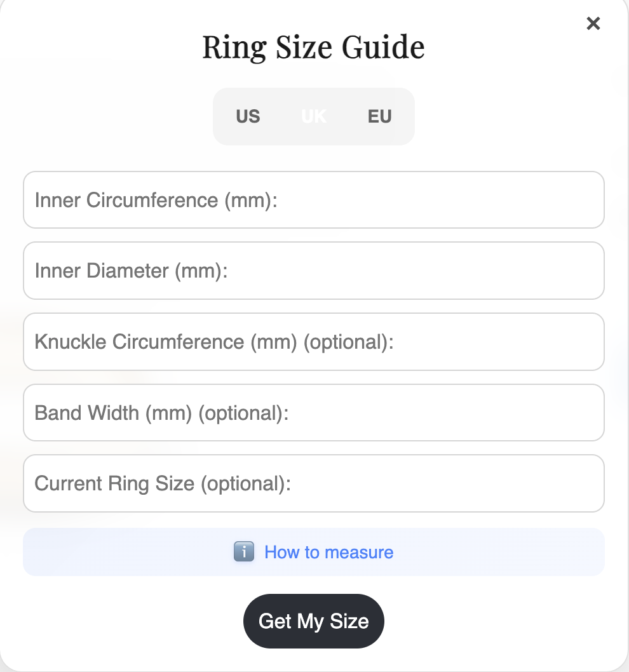Select the US sizing standard
629x672 pixels.
click(248, 116)
